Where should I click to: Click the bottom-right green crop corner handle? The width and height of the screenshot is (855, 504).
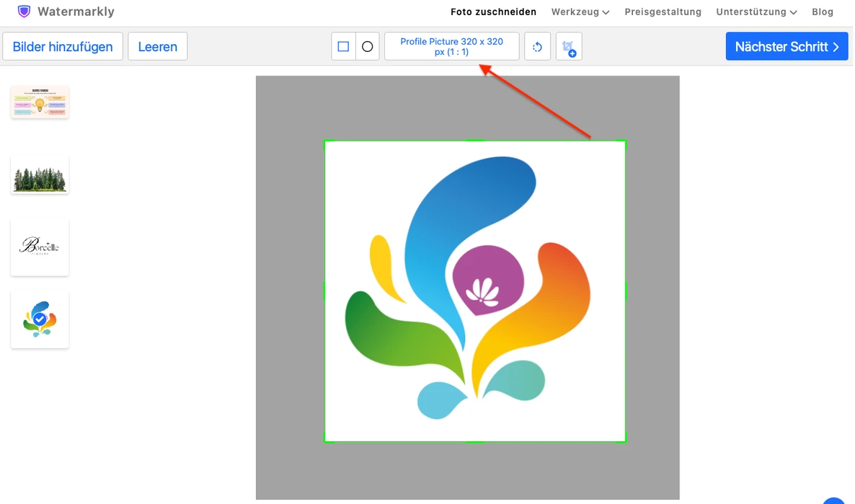(625, 441)
